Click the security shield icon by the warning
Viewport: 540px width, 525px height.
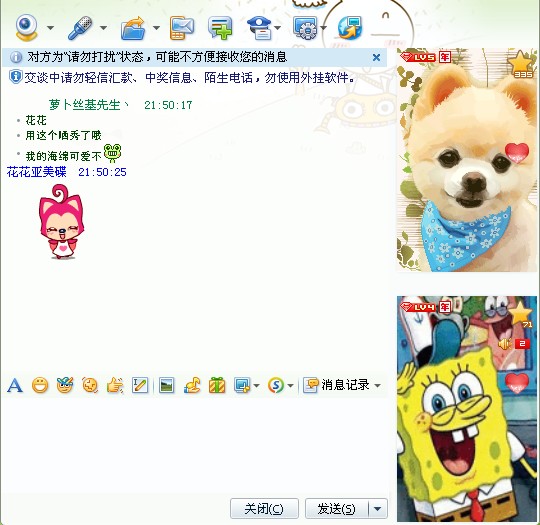point(15,77)
